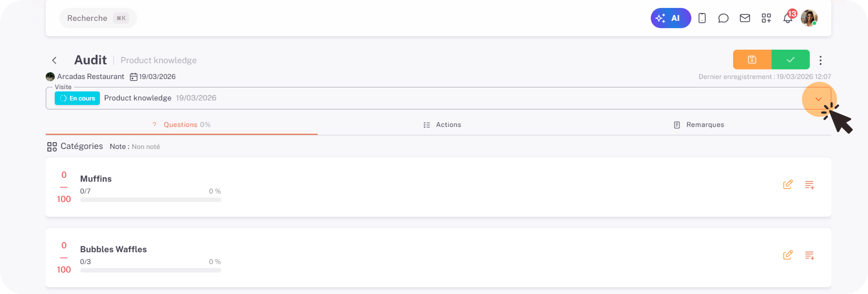
Task: Open the three-dot more options menu
Action: coord(821,60)
